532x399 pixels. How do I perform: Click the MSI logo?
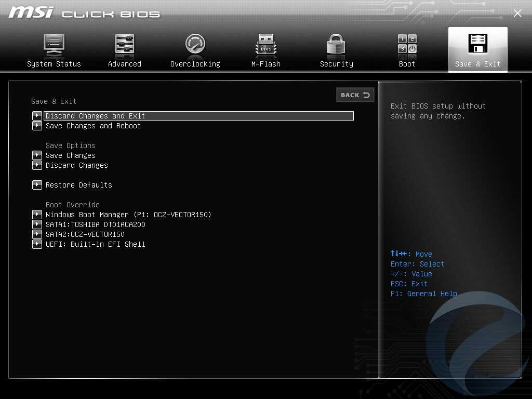31,12
